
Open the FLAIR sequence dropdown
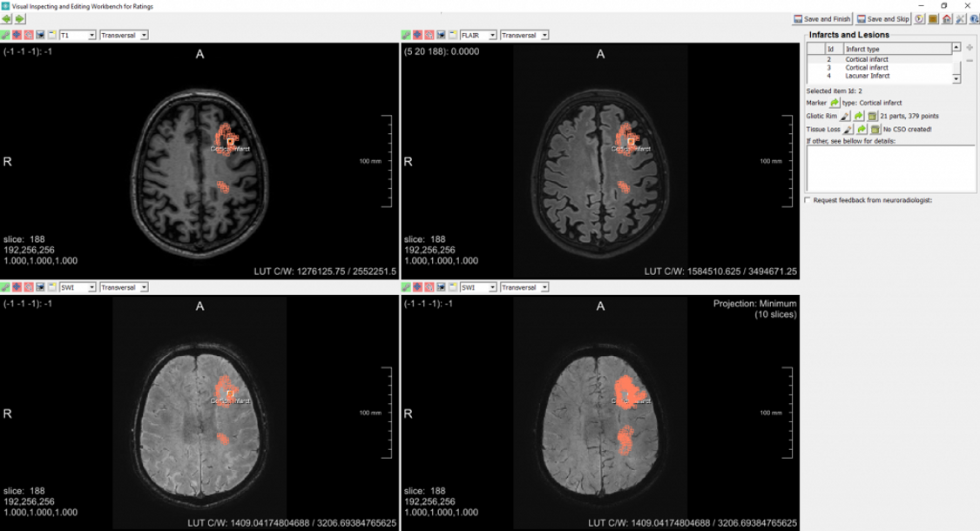click(478, 36)
